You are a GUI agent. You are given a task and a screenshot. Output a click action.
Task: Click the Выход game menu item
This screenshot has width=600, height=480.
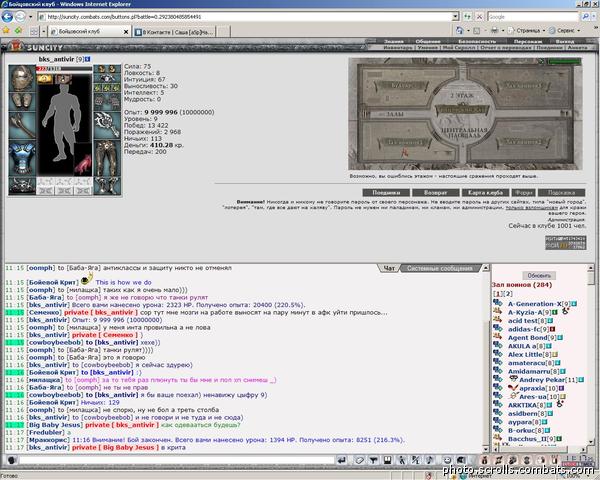coord(564,41)
